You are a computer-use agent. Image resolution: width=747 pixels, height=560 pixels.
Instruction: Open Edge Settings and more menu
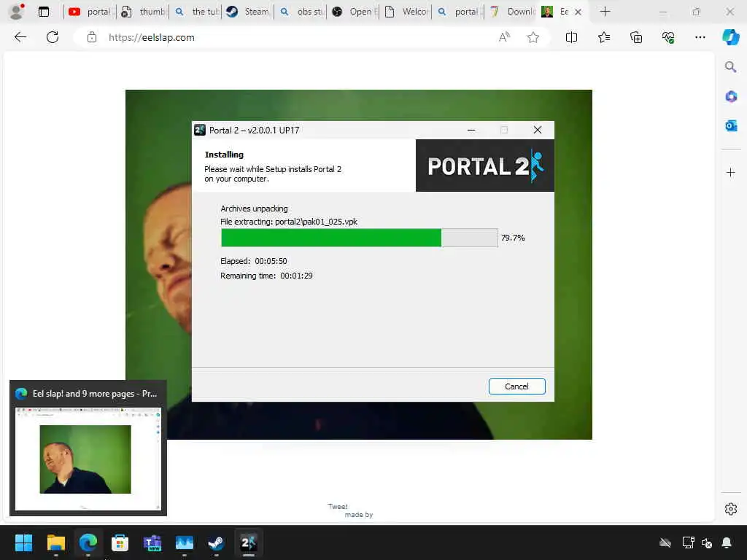700,37
